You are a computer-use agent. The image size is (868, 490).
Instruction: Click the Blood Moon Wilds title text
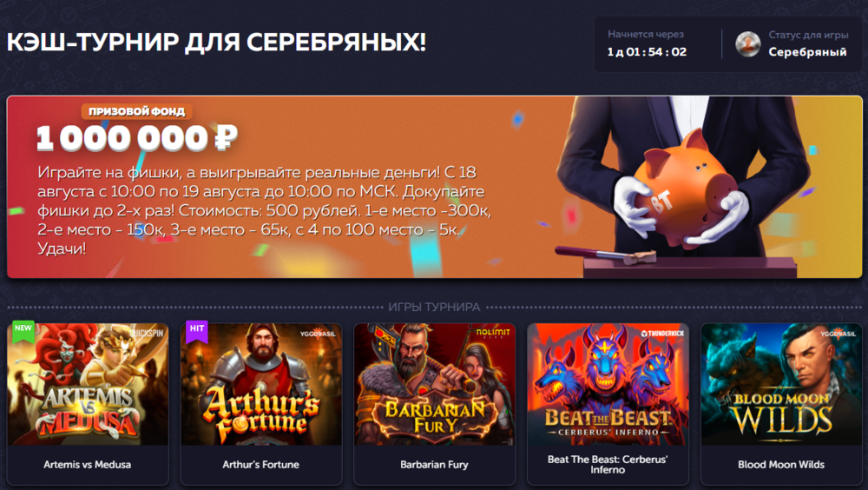click(781, 465)
